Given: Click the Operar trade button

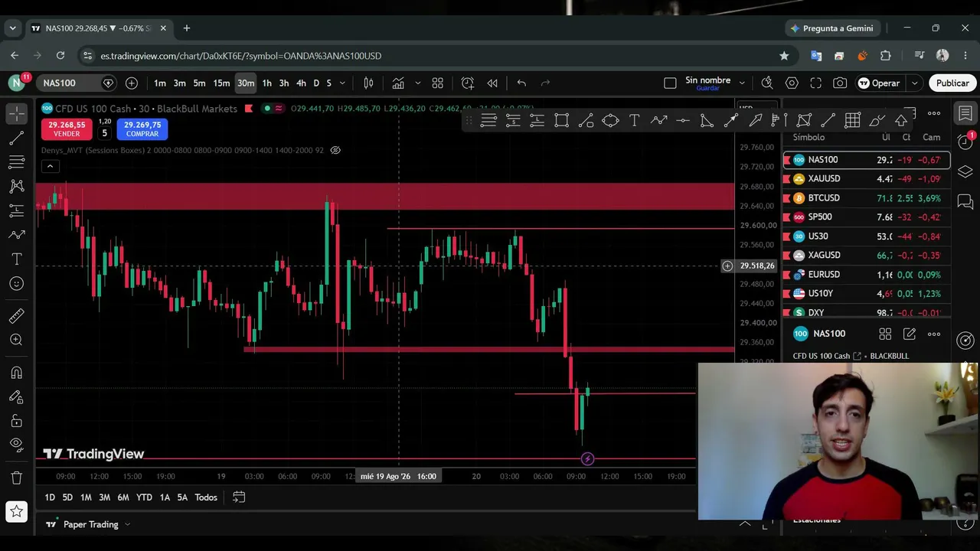Looking at the screenshot, I should (x=879, y=83).
